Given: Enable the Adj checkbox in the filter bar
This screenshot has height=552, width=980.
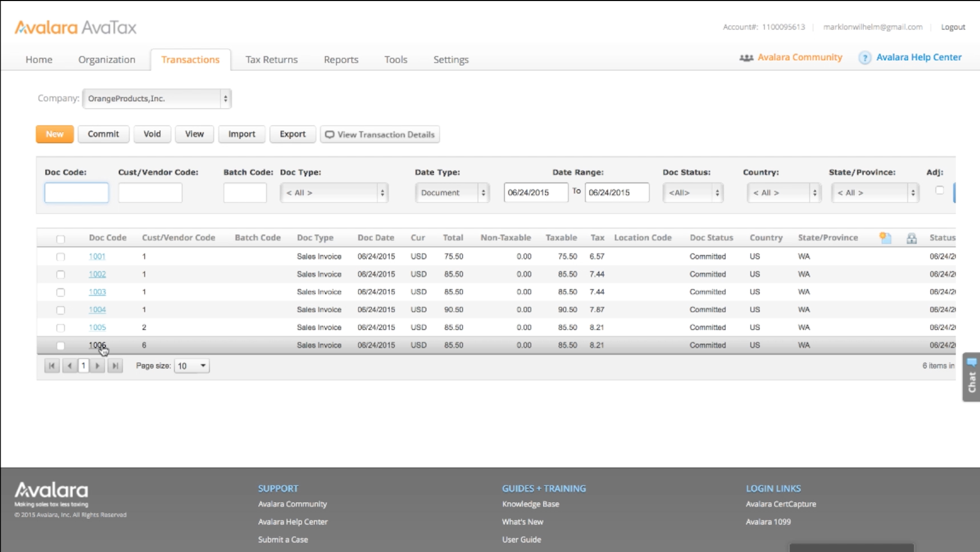Looking at the screenshot, I should [x=940, y=190].
